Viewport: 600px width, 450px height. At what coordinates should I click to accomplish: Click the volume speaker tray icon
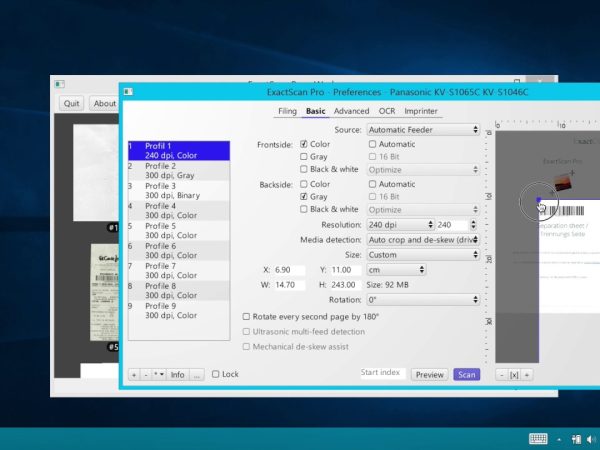[591, 439]
